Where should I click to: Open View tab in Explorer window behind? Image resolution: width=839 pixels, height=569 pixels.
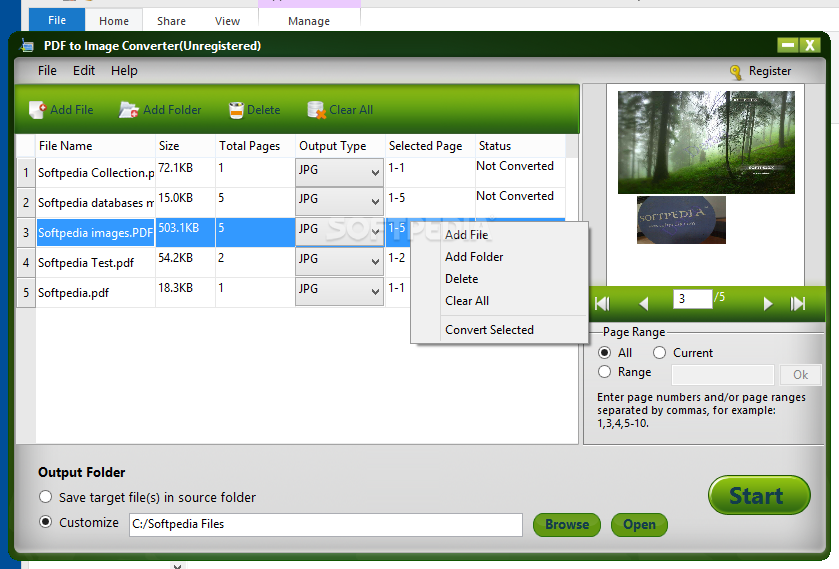(227, 21)
